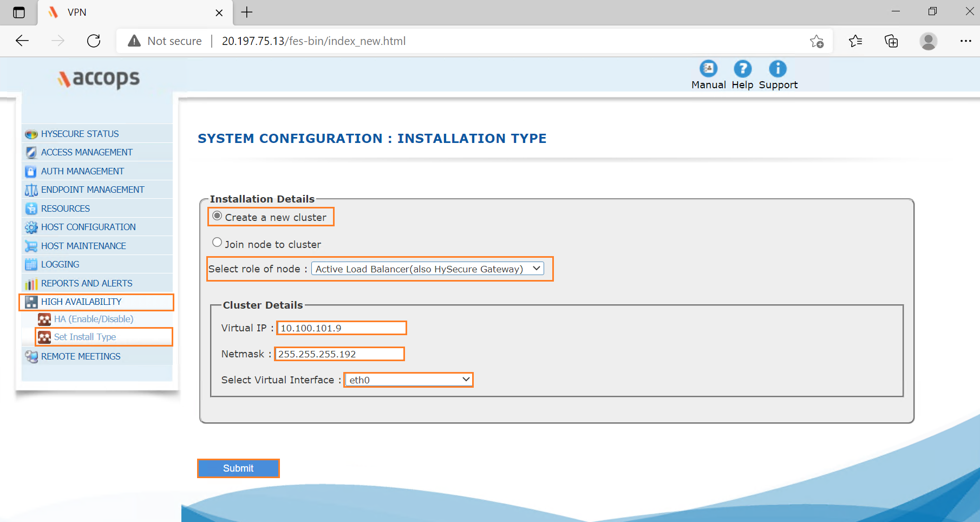Open the Select role of node dropdown
The width and height of the screenshot is (980, 522).
[428, 269]
